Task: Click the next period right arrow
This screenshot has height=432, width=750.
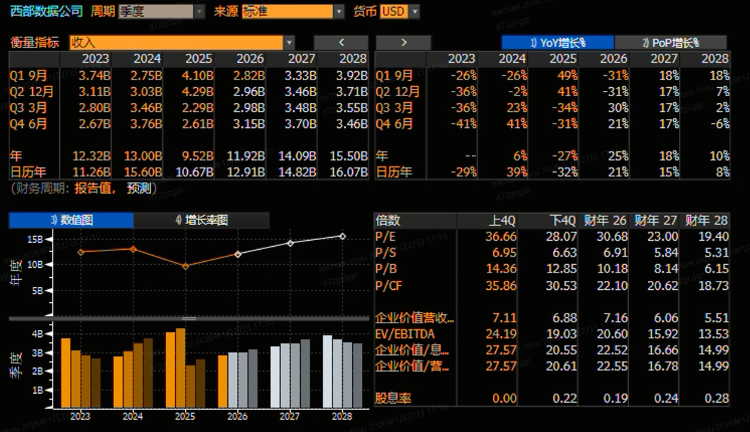Action: pyautogui.click(x=402, y=42)
